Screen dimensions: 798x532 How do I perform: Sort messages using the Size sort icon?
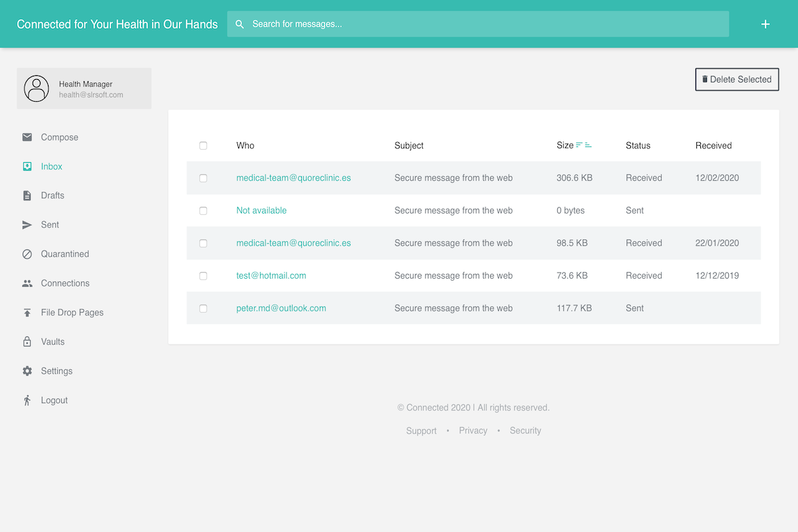pyautogui.click(x=583, y=145)
